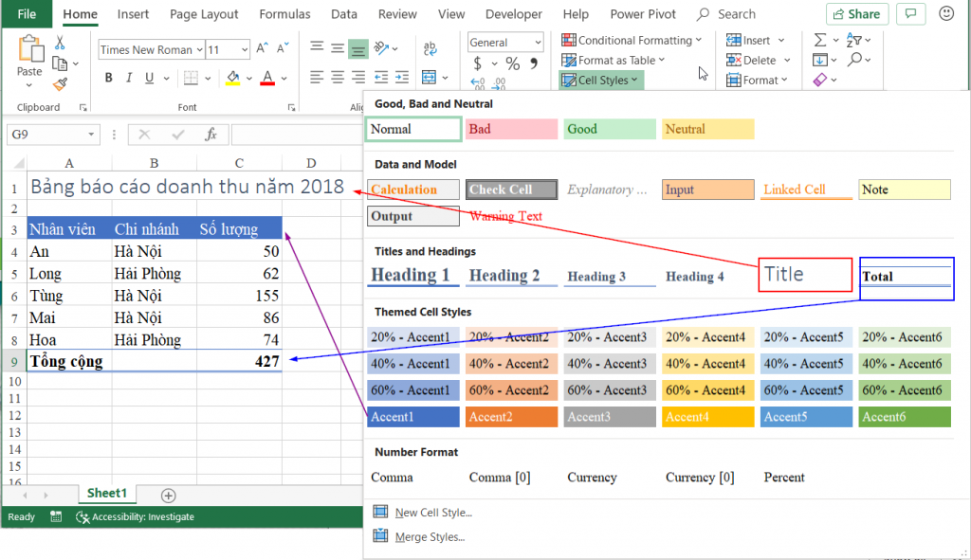971x560 pixels.
Task: Toggle Underline formatting
Action: (149, 78)
